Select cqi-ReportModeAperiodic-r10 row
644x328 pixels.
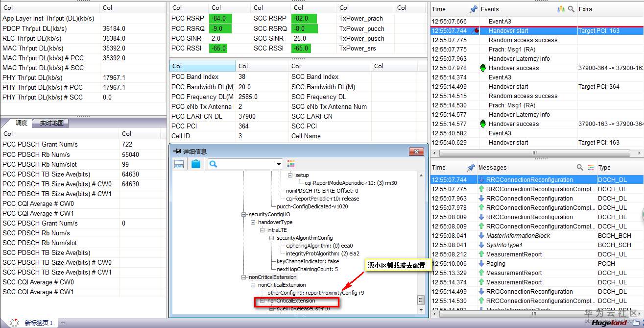[351, 183]
